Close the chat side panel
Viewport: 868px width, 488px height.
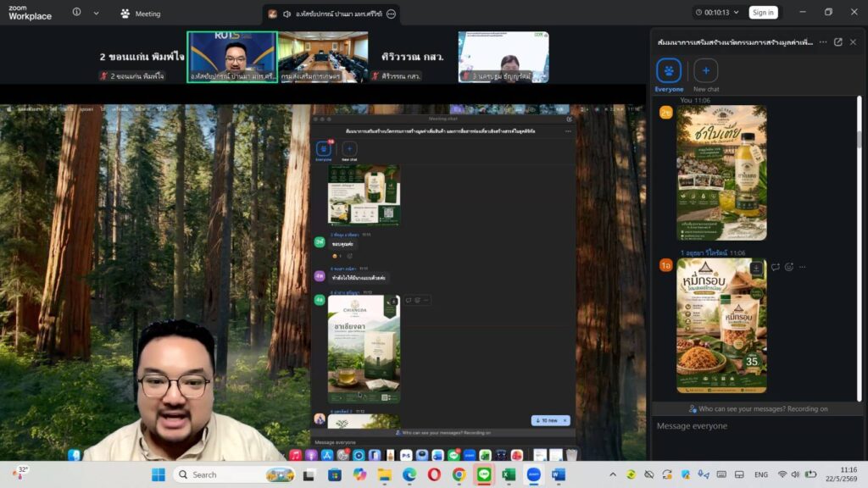tap(853, 42)
